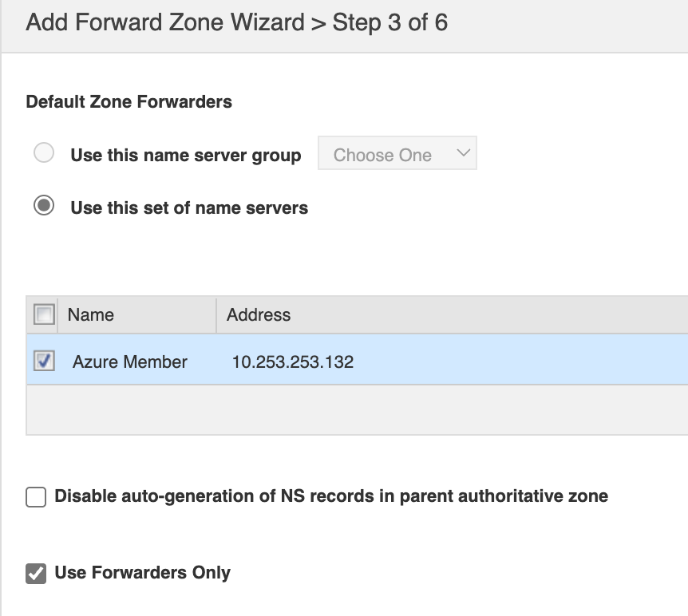Select 'Use this set of name servers' radio
Screen dimensions: 688x616
(44, 206)
